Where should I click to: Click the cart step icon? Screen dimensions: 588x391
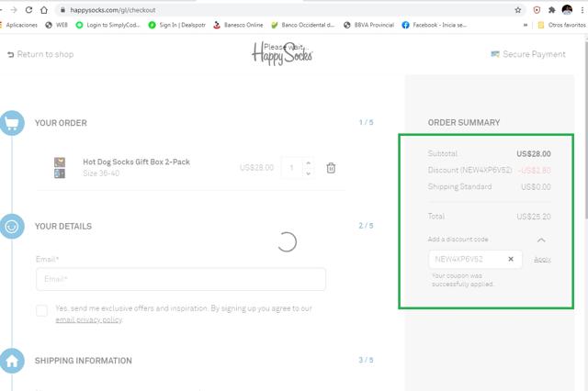12,123
